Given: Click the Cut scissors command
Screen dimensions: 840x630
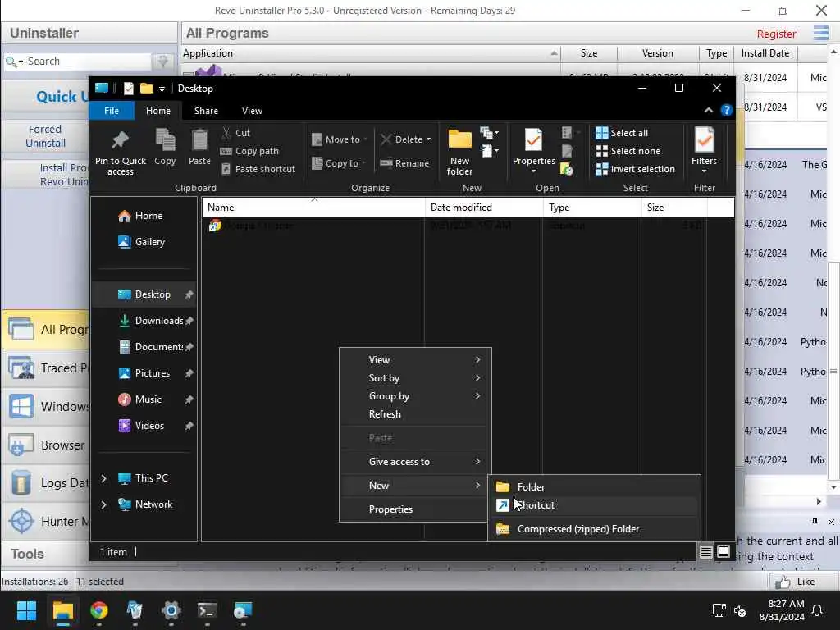Looking at the screenshot, I should 235,133.
